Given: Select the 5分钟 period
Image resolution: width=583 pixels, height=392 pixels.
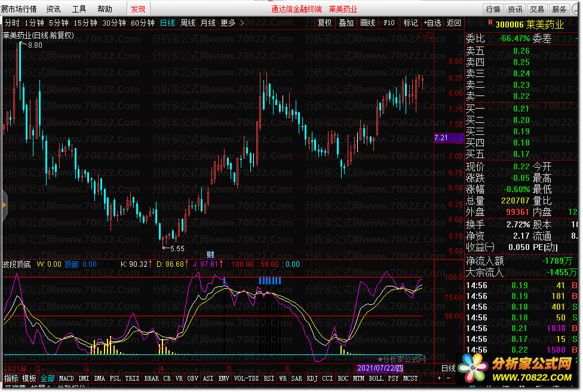Looking at the screenshot, I should coord(59,23).
